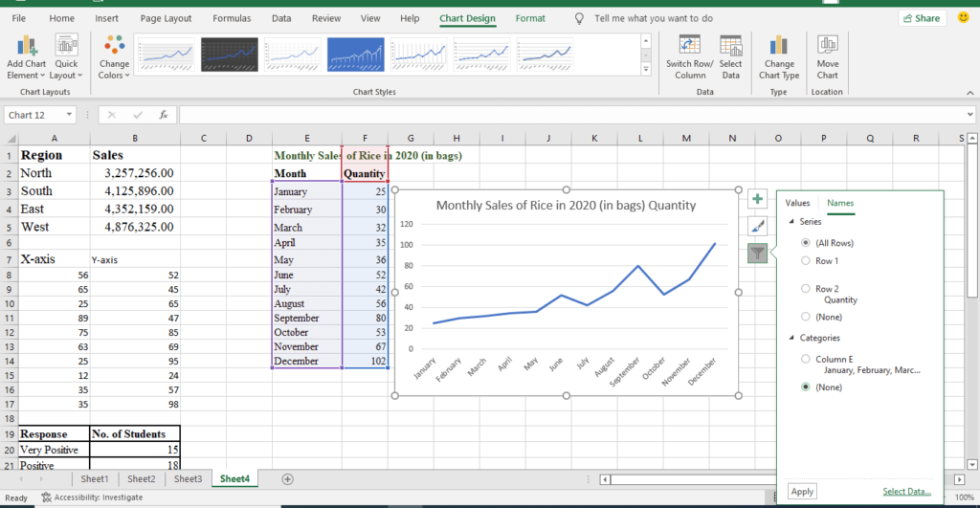Collapse the ribbon chevron
This screenshot has height=508, width=980.
[970, 93]
